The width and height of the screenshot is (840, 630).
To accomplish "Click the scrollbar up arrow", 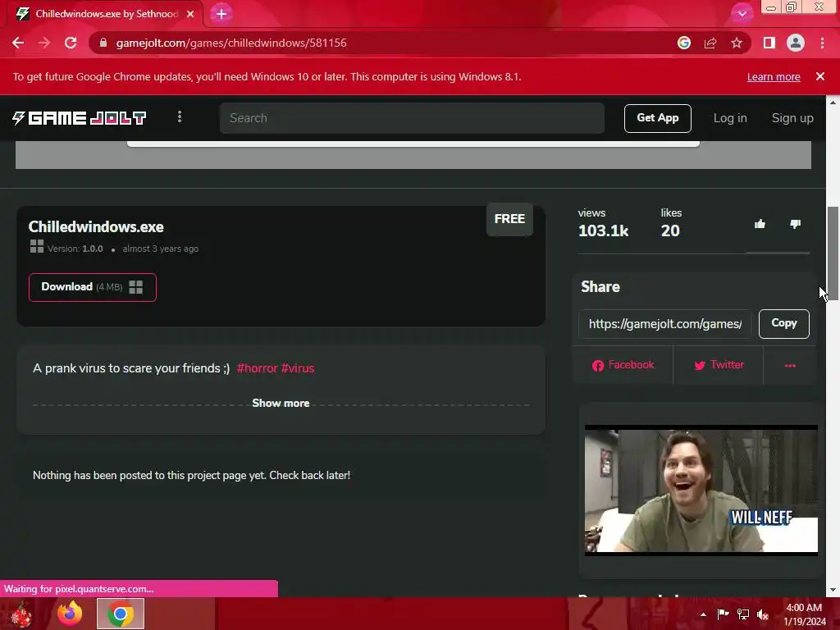I will coord(833,102).
